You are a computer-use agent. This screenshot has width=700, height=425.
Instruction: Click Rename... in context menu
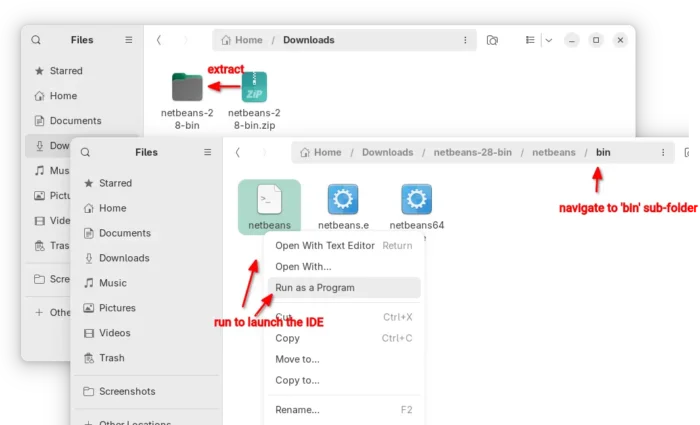(297, 410)
